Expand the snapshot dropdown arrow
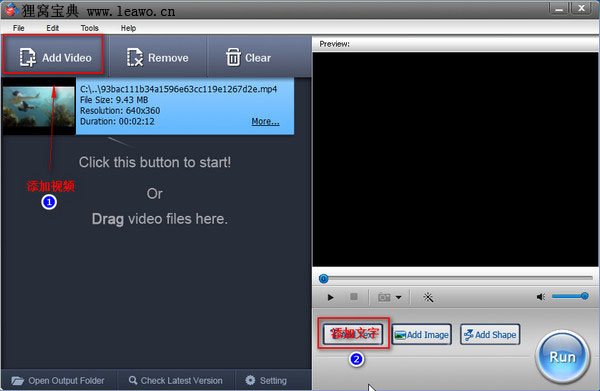This screenshot has width=600, height=391. click(x=398, y=297)
